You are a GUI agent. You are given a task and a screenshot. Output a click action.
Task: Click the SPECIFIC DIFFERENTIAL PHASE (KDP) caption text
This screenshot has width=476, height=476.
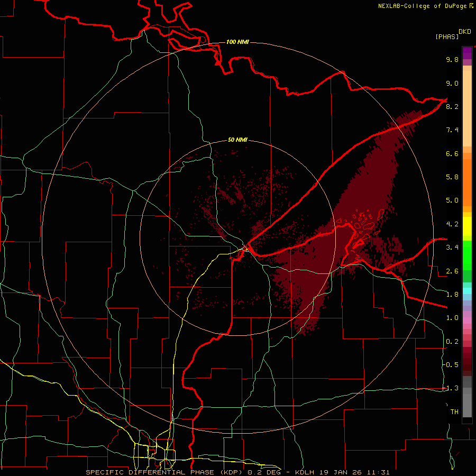[165, 472]
